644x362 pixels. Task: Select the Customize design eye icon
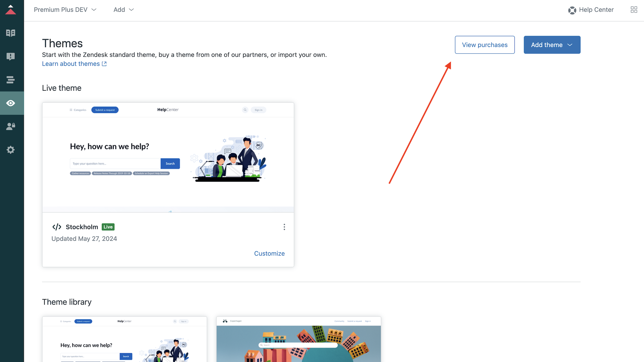tap(11, 103)
